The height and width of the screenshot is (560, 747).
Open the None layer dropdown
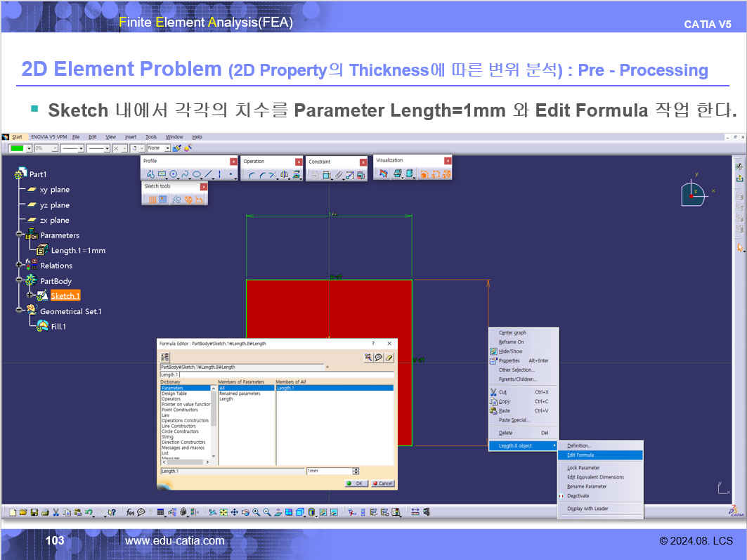167,148
